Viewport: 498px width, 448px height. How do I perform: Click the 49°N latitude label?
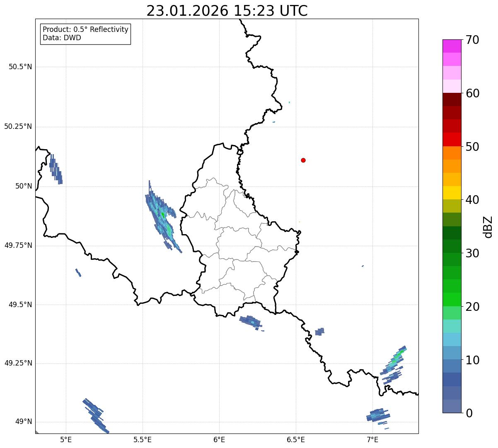[23, 422]
